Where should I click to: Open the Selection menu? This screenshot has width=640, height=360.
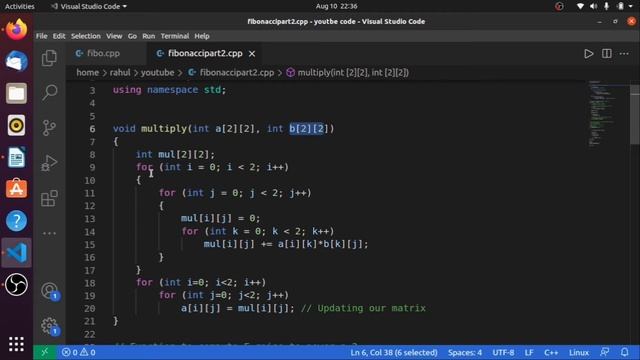pyautogui.click(x=86, y=36)
